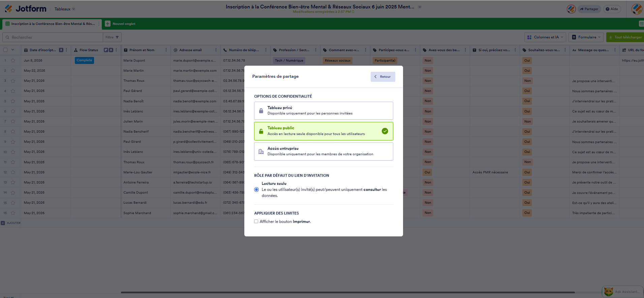
Task: Open Numéro de téléphone column menu
Action: (266, 50)
